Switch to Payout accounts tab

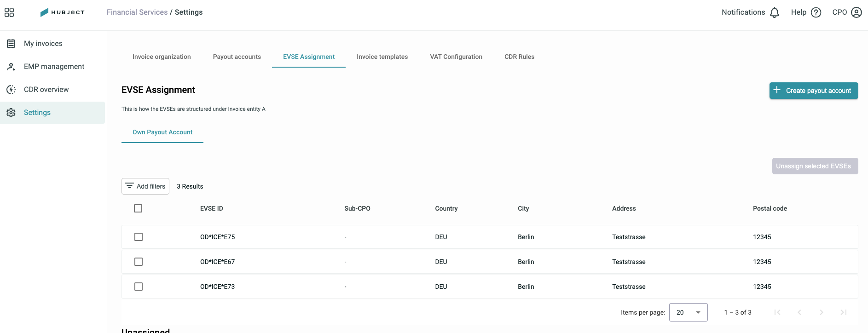point(237,57)
